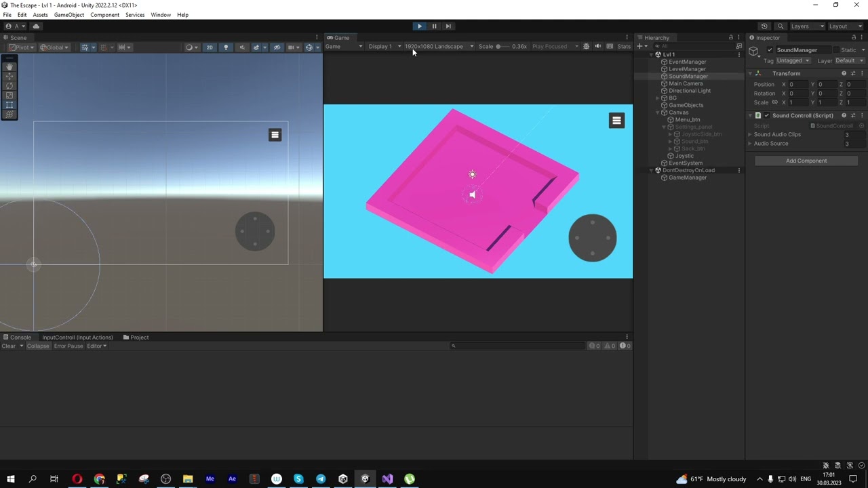Expand the BG object in Hierarchy
Image resolution: width=868 pixels, height=488 pixels.
coord(658,98)
